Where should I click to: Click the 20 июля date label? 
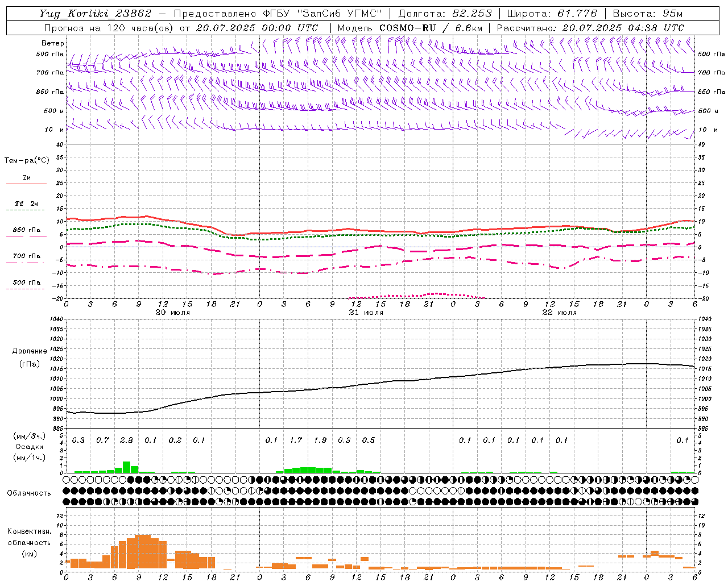click(172, 313)
